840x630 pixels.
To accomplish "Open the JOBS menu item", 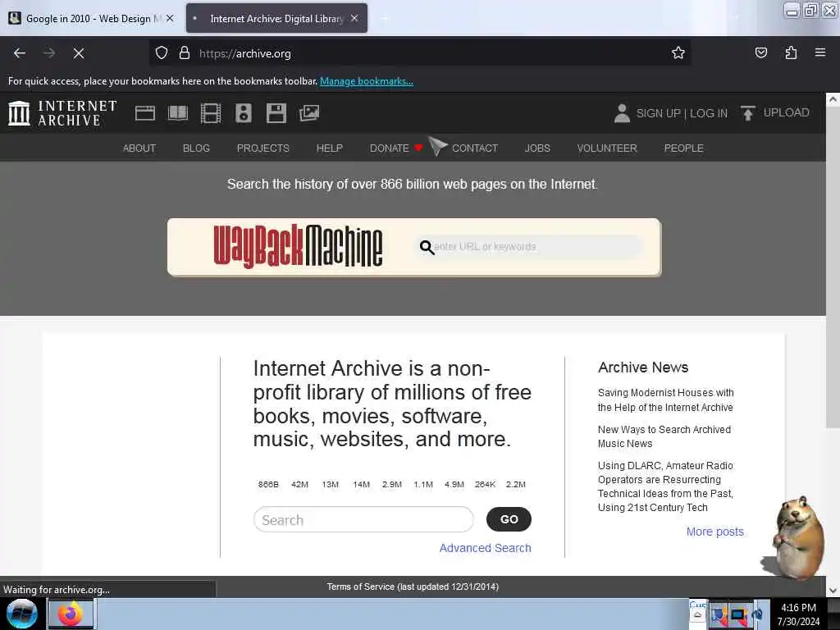I will pos(537,148).
